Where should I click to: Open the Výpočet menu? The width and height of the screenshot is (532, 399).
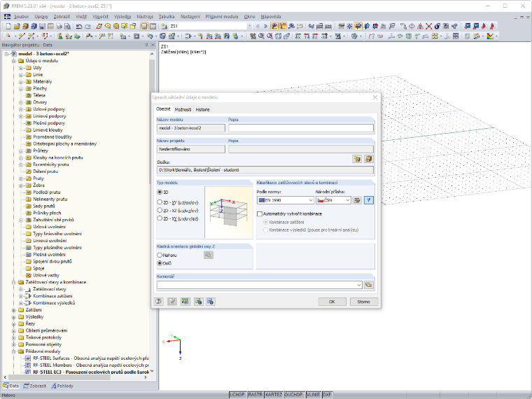pyautogui.click(x=100, y=16)
